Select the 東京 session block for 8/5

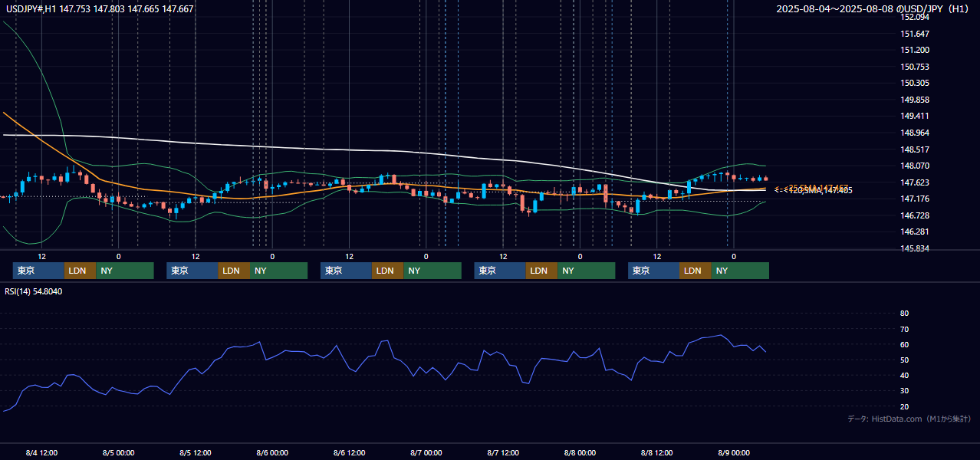point(192,271)
